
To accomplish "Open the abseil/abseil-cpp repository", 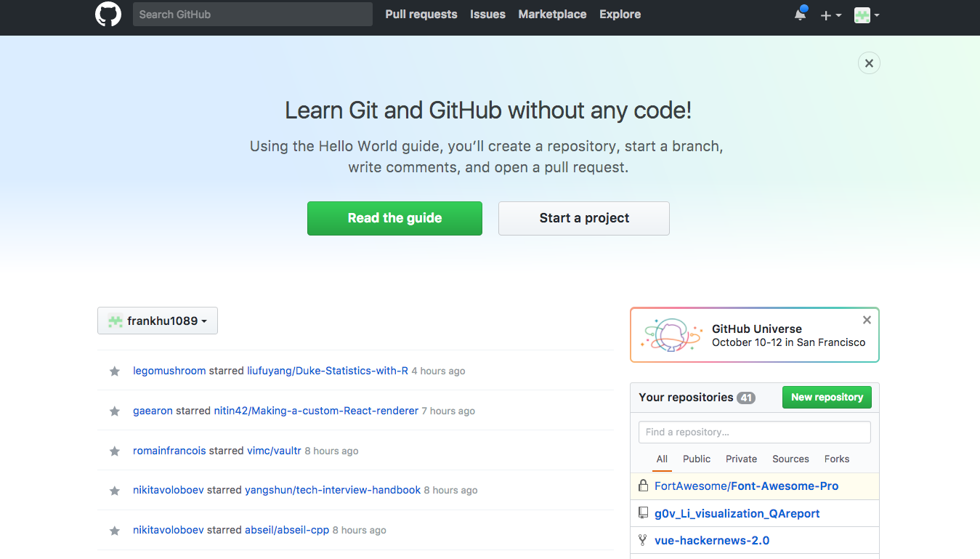I will point(287,530).
